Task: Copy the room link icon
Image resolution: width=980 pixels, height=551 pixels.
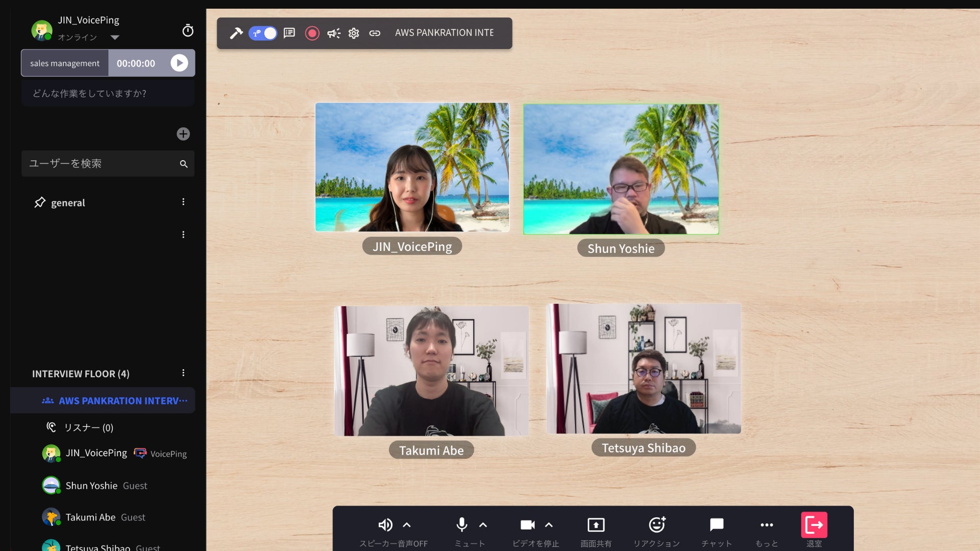Action: [375, 33]
